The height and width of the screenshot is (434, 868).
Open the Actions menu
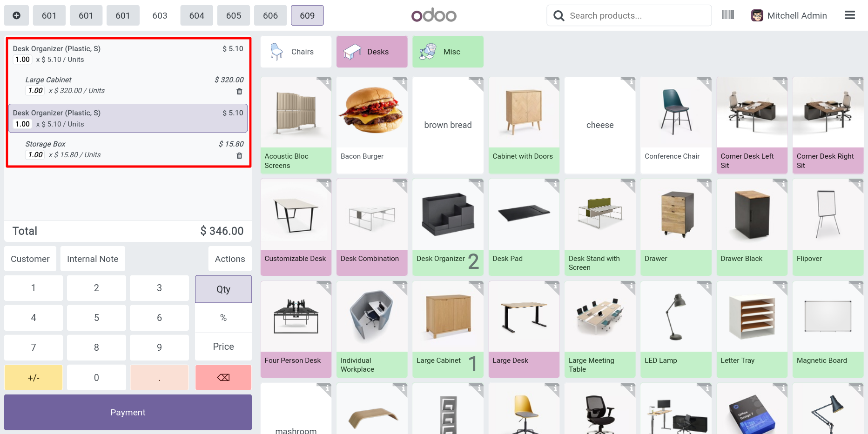[x=230, y=259]
